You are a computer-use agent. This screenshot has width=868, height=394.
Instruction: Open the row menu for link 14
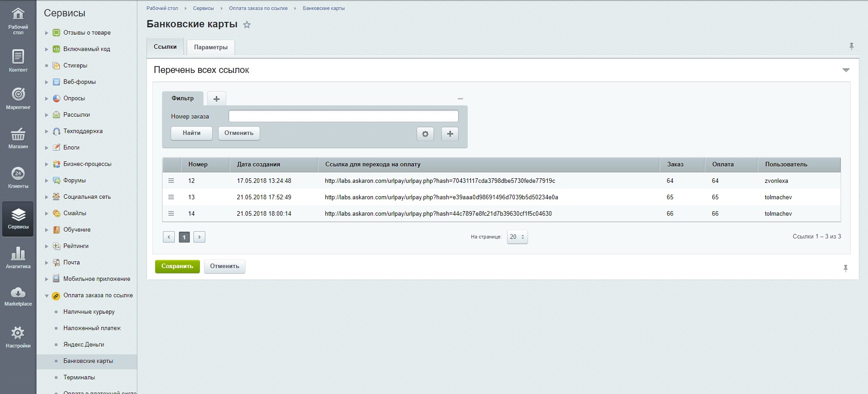pyautogui.click(x=171, y=213)
